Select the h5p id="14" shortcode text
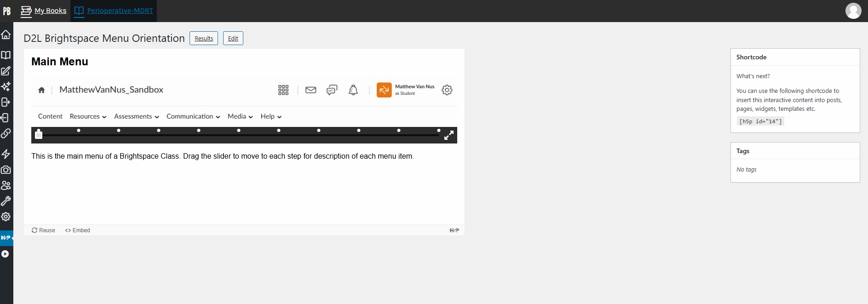The width and height of the screenshot is (868, 304). [x=760, y=121]
